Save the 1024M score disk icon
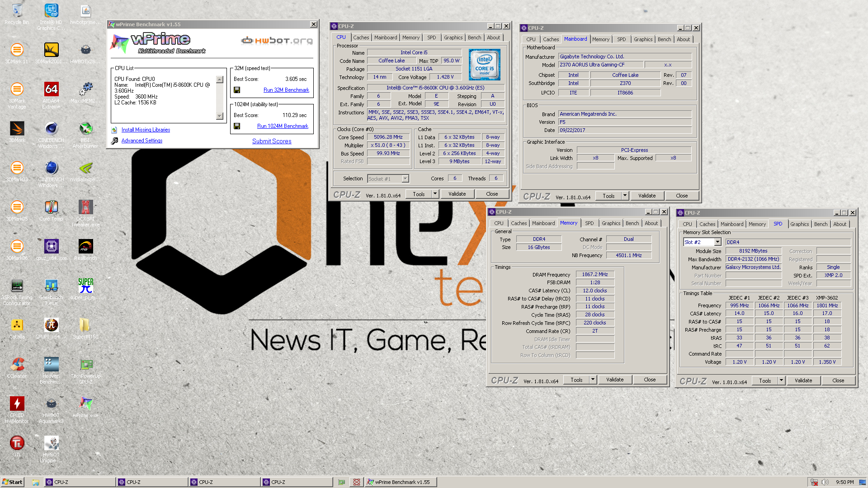The image size is (868, 488). click(x=237, y=126)
